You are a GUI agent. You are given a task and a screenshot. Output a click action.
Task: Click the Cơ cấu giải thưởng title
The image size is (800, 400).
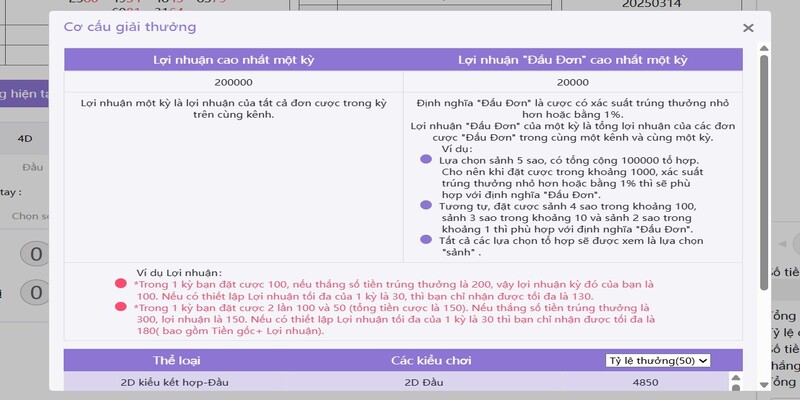point(130,27)
